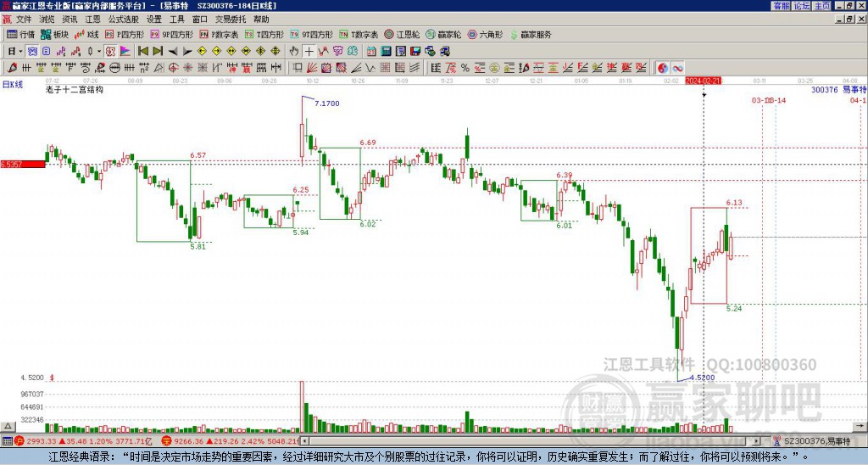Click the percent sign drawing tool
The height and width of the screenshot is (465, 868).
465,68
